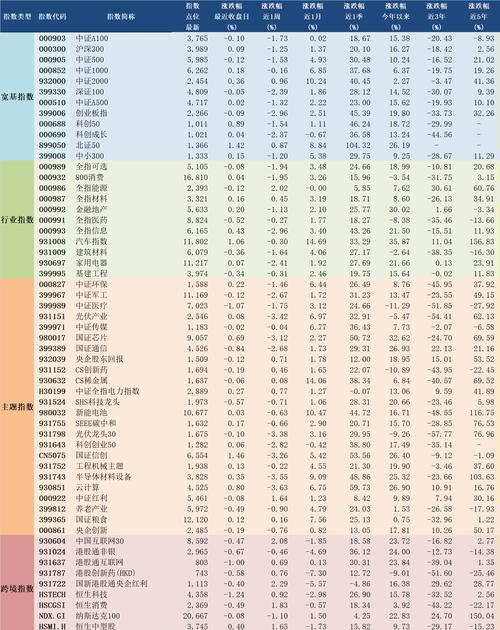Select the 央企股东回报 index name

pyautogui.click(x=100, y=359)
